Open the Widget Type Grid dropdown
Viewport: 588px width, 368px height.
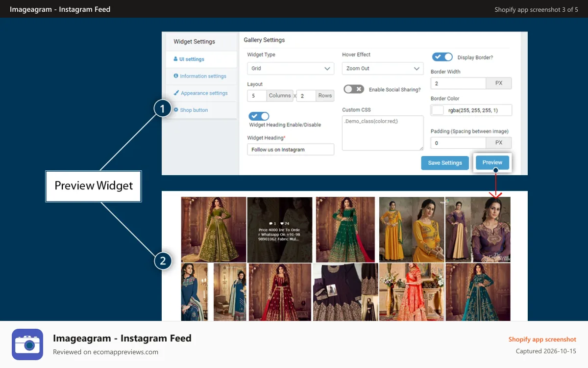291,68
